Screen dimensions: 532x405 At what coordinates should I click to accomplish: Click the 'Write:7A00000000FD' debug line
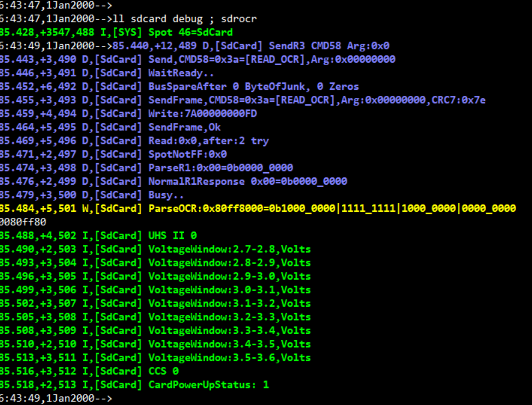[x=202, y=114]
